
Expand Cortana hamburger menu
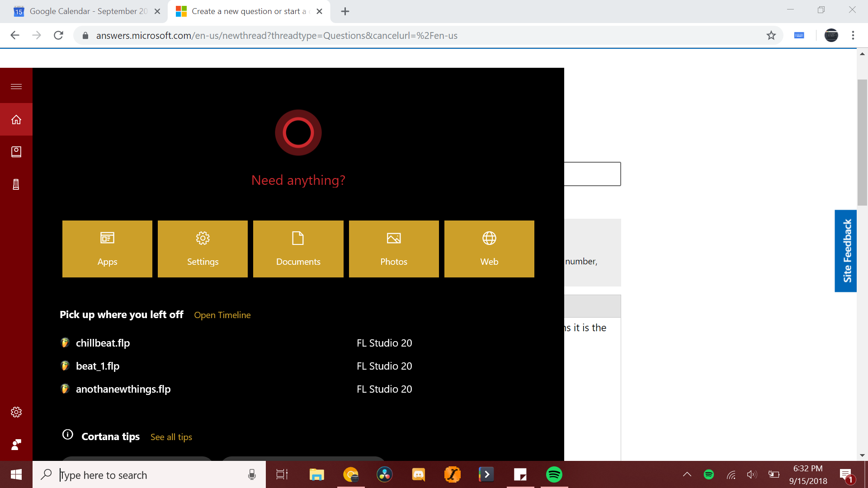pyautogui.click(x=16, y=86)
